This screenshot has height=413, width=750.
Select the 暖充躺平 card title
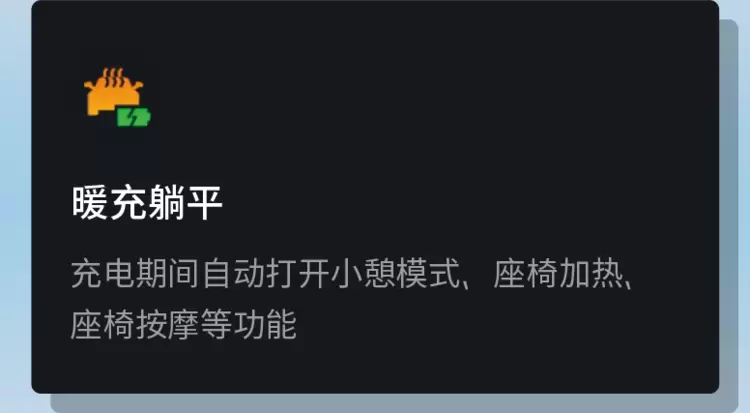[147, 203]
